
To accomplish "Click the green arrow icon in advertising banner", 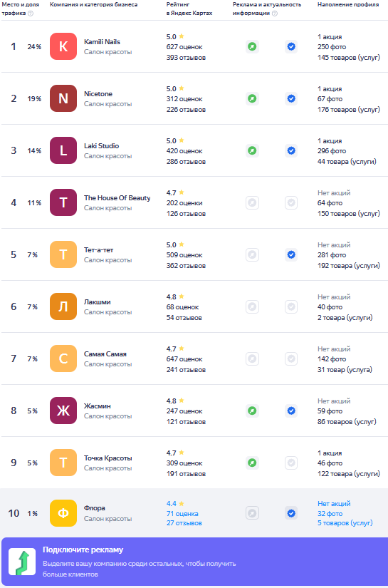I will (x=22, y=562).
